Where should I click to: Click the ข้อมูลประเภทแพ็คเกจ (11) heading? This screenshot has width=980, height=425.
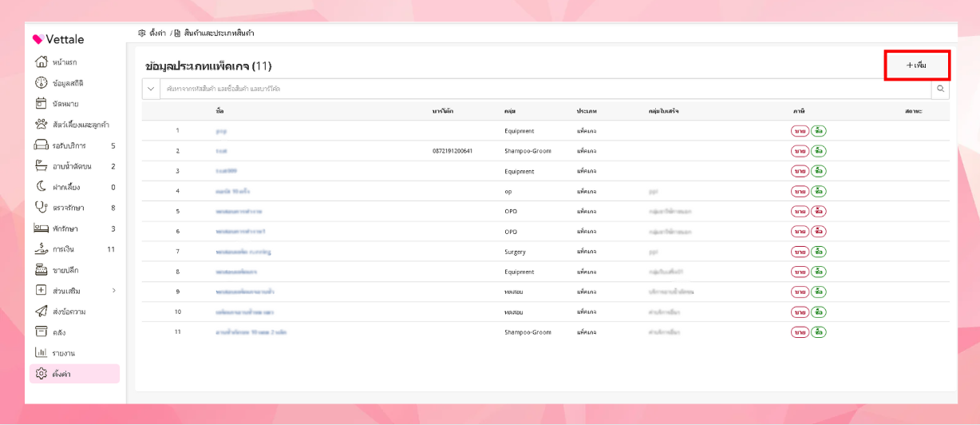[x=208, y=66]
